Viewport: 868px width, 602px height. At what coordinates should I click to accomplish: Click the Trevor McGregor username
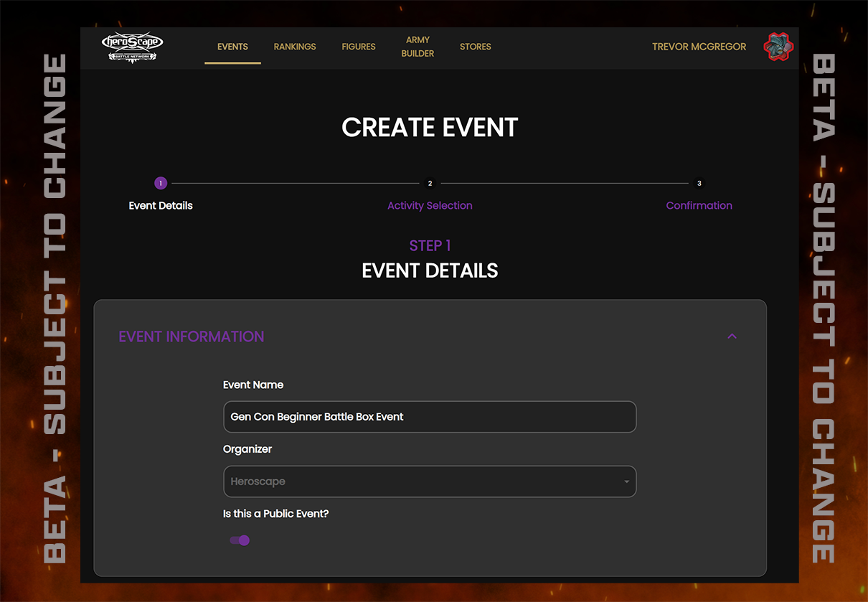pyautogui.click(x=699, y=47)
